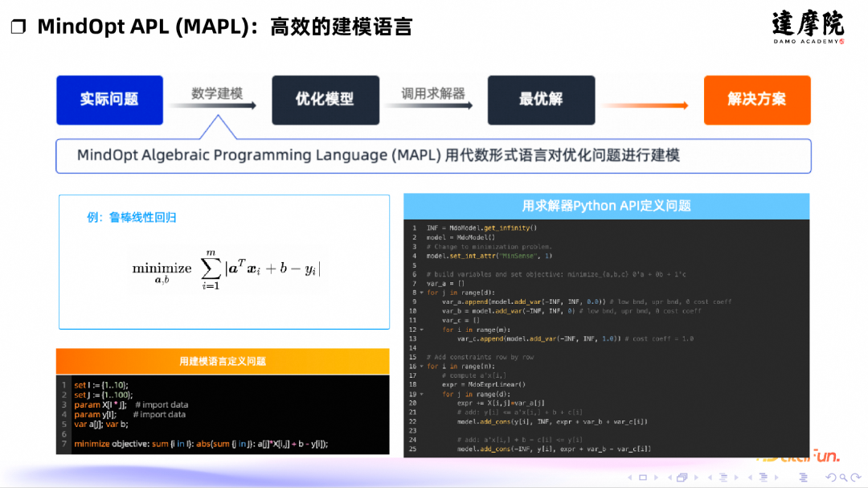This screenshot has height=488, width=868.
Task: Switch to the 用求解器Python API定义问题 panel header
Action: pos(606,206)
